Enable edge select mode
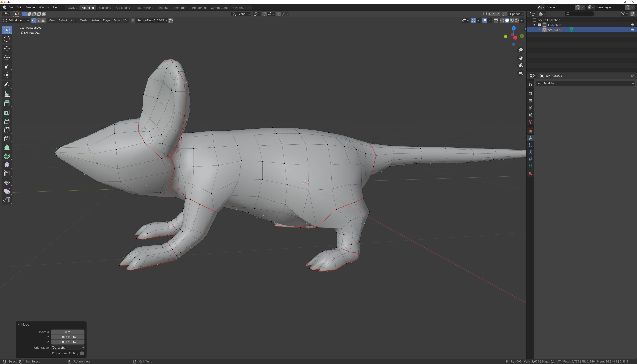Image resolution: width=637 pixels, height=364 pixels. coord(38,21)
